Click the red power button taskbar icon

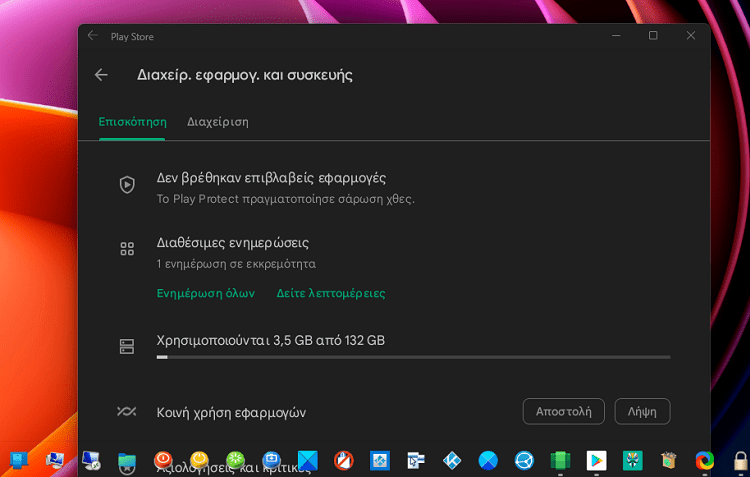pyautogui.click(x=163, y=460)
